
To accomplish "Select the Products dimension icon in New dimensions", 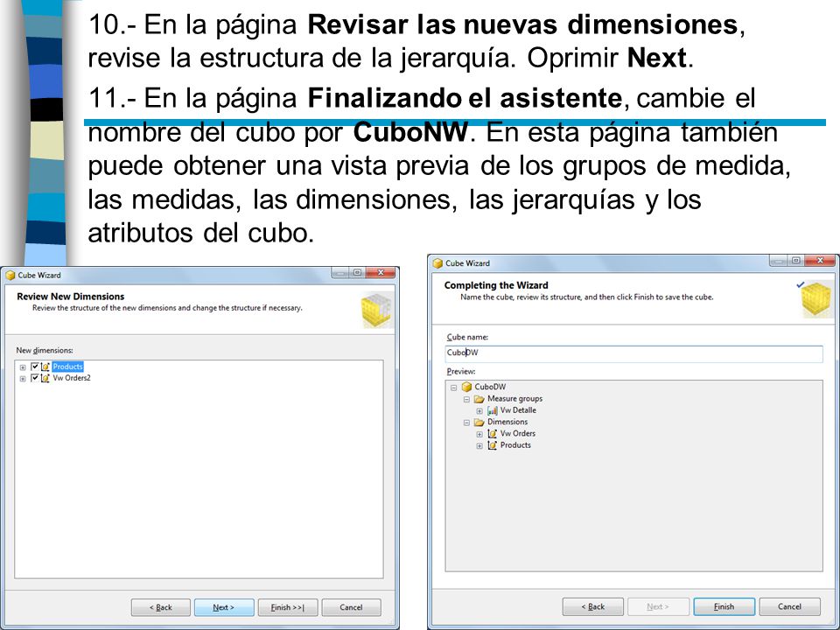I will pos(45,367).
